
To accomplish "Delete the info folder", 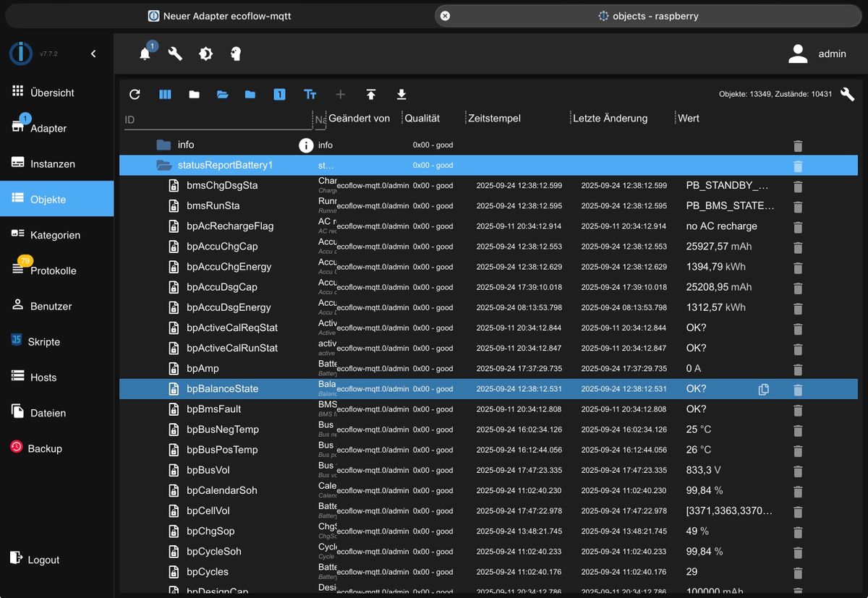I will 798,145.
